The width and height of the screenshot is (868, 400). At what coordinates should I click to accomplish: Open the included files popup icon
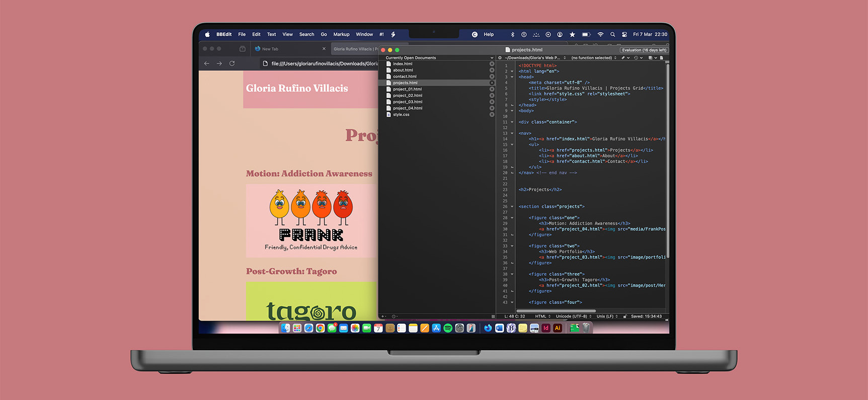coord(652,58)
